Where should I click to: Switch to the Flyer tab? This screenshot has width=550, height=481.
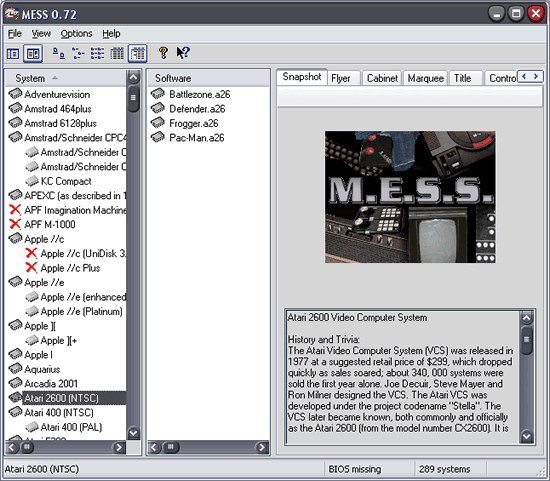click(x=343, y=78)
